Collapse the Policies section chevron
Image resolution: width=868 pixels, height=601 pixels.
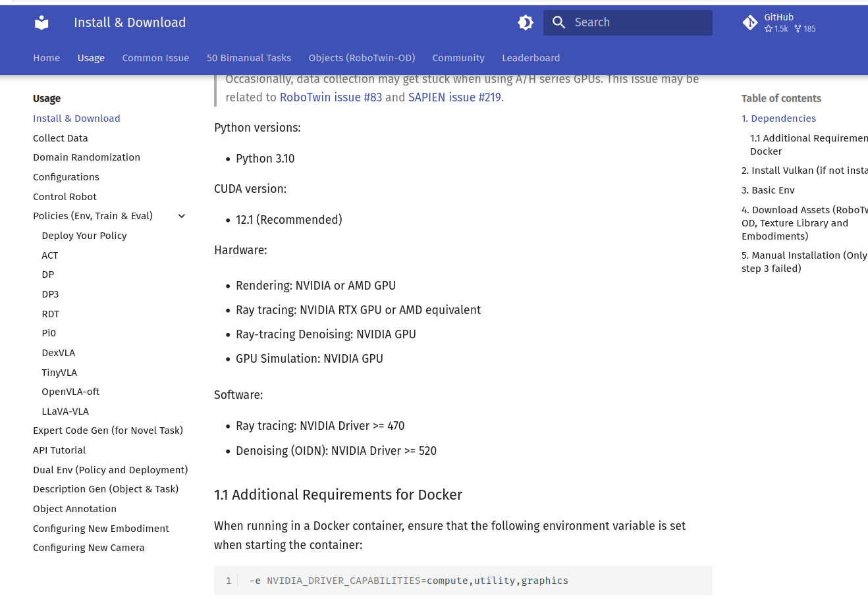[x=182, y=216]
